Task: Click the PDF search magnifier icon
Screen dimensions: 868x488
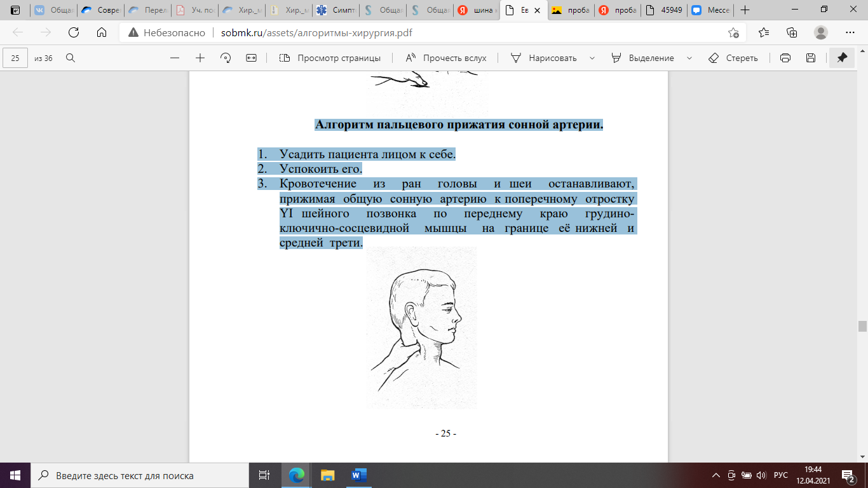Action: (71, 58)
